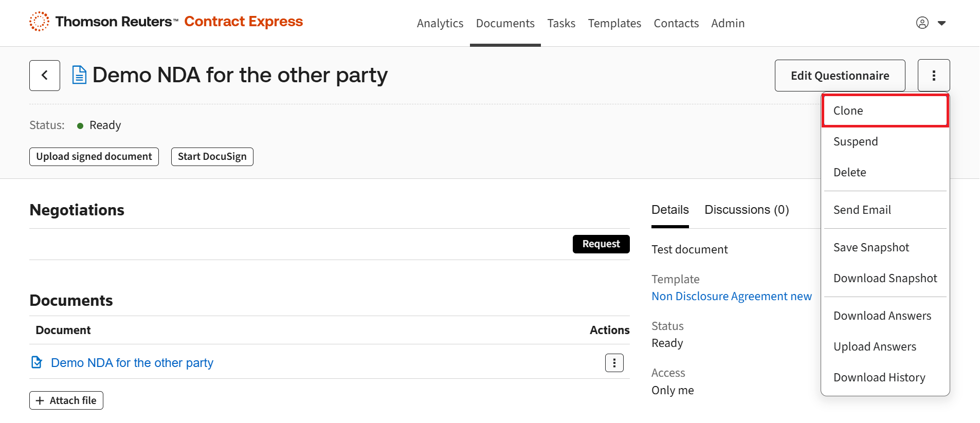
Task: Open the Templates navigation tab
Action: click(x=614, y=24)
